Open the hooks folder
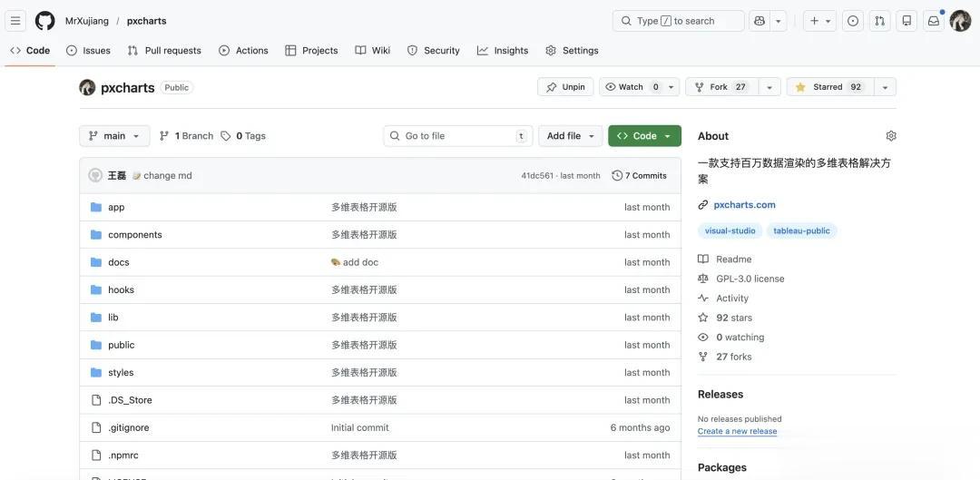 122,289
